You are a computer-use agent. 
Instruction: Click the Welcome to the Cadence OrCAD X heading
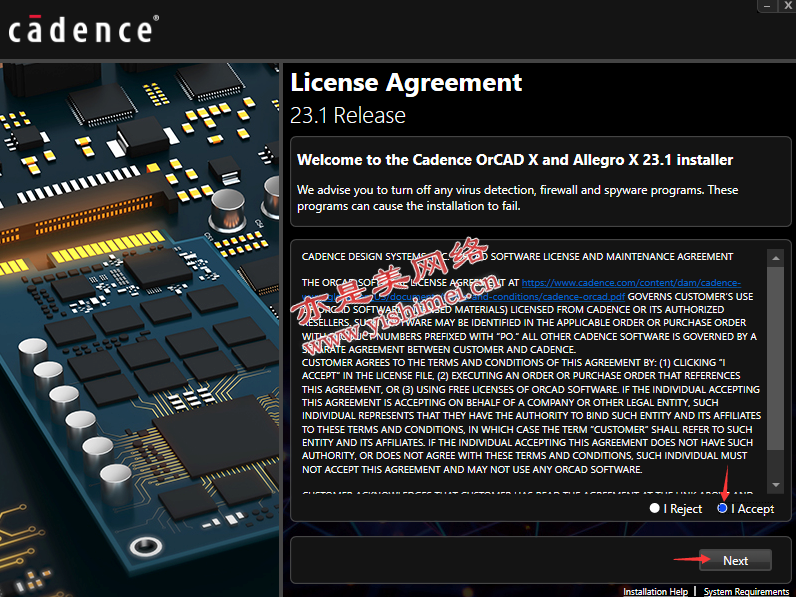tap(515, 160)
